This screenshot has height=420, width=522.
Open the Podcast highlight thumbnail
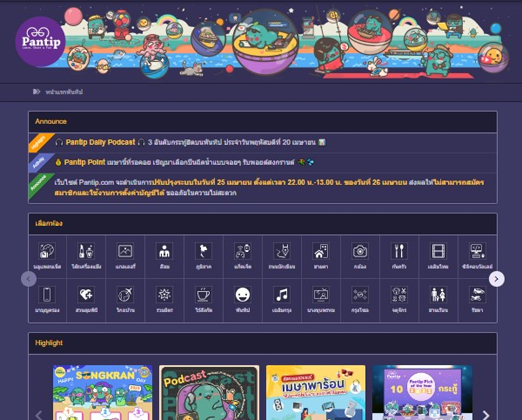pos(209,393)
